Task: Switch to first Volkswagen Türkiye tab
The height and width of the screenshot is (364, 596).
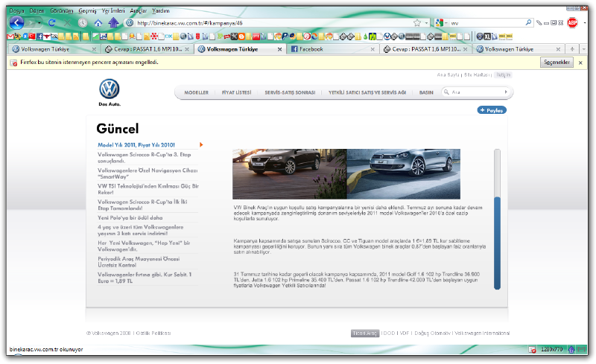Action: [x=54, y=49]
